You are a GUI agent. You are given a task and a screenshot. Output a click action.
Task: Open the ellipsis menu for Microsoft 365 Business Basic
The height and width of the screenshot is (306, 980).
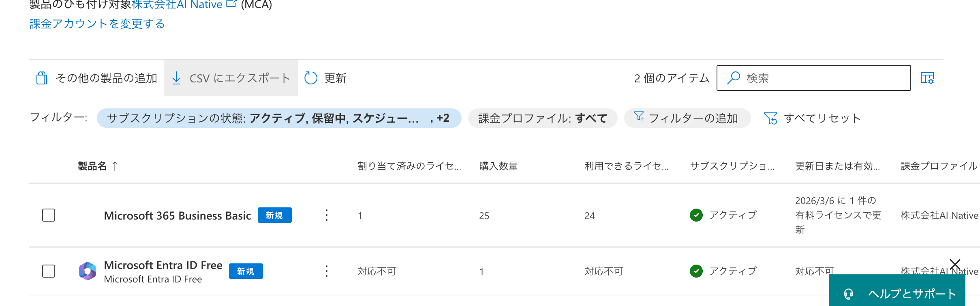pyautogui.click(x=326, y=215)
